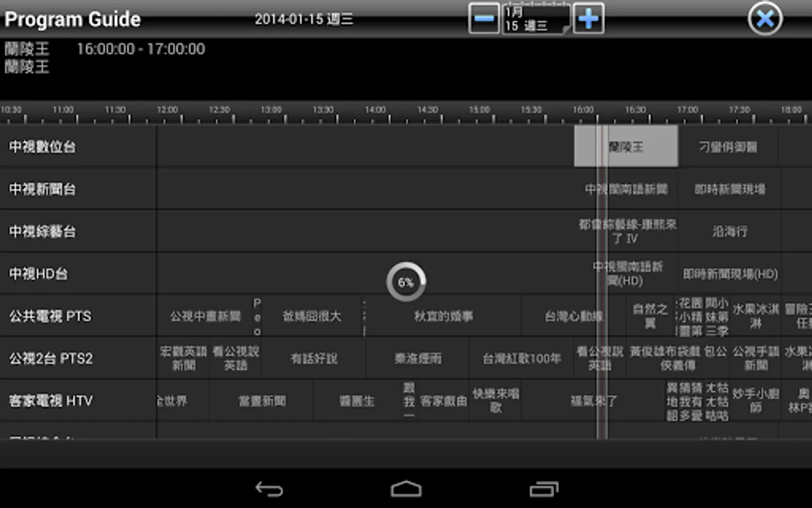Select the 爸媽囧很大 program cell
Image resolution: width=812 pixels, height=508 pixels.
[x=312, y=316]
